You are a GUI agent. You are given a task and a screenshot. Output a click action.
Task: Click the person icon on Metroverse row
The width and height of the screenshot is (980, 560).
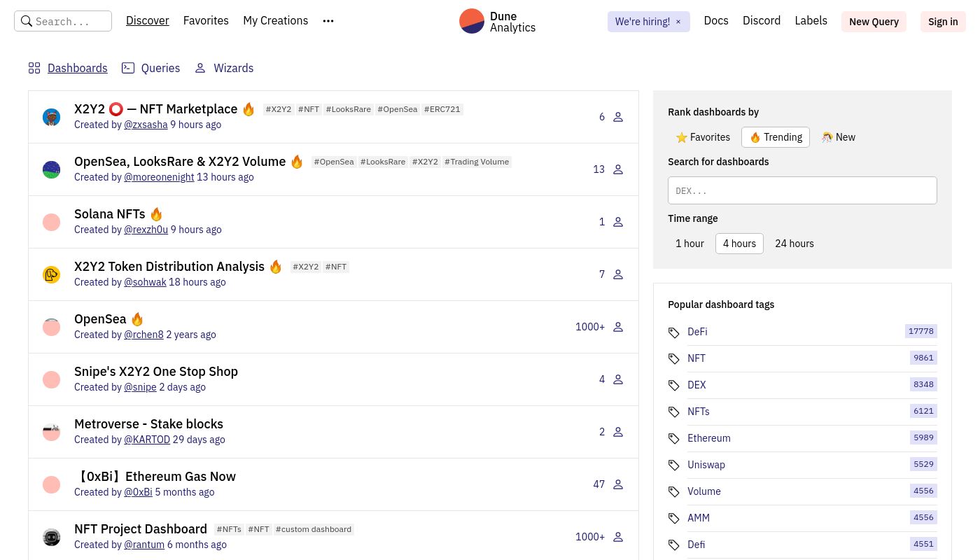(x=618, y=432)
